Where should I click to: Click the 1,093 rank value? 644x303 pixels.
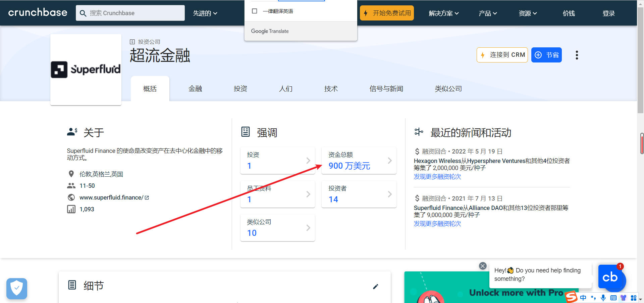(x=87, y=209)
